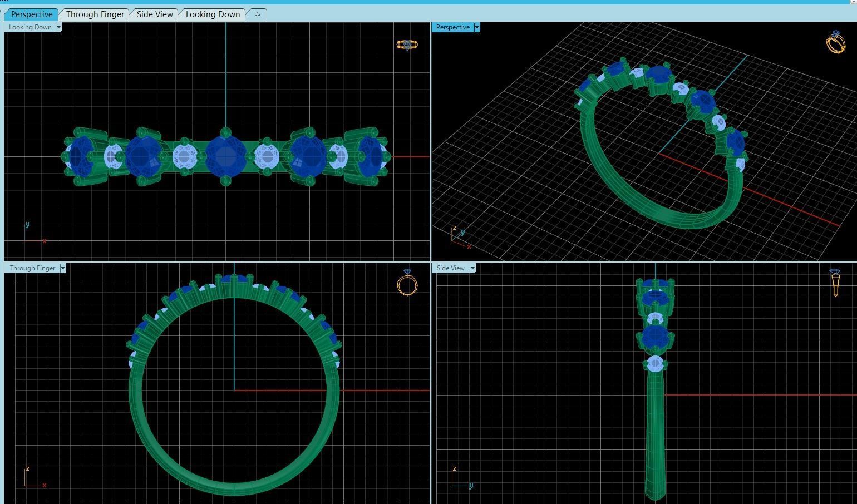Viewport: 857px width, 504px height.
Task: Click the Perspective ring orientation icon
Action: coord(835,42)
